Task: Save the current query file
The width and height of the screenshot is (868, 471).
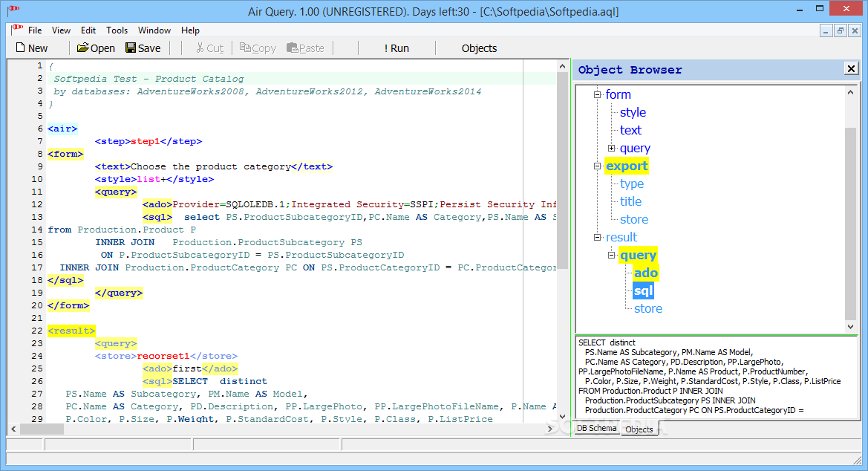Action: pos(143,48)
